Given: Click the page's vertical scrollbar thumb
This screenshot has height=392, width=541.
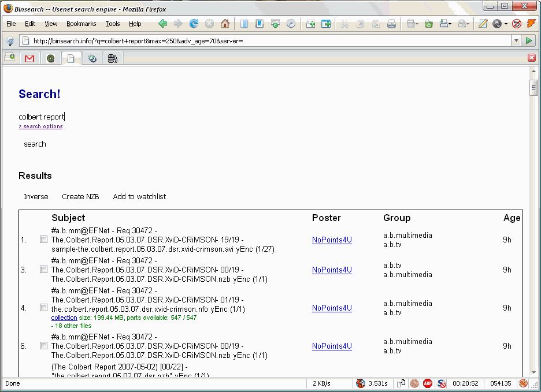Looking at the screenshot, I should [x=533, y=88].
